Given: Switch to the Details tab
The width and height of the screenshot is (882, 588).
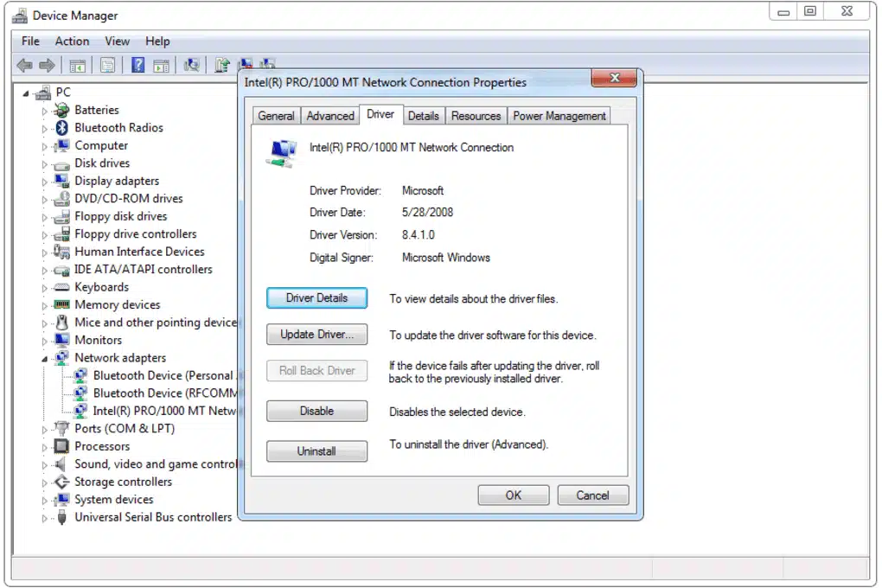Looking at the screenshot, I should pos(424,116).
